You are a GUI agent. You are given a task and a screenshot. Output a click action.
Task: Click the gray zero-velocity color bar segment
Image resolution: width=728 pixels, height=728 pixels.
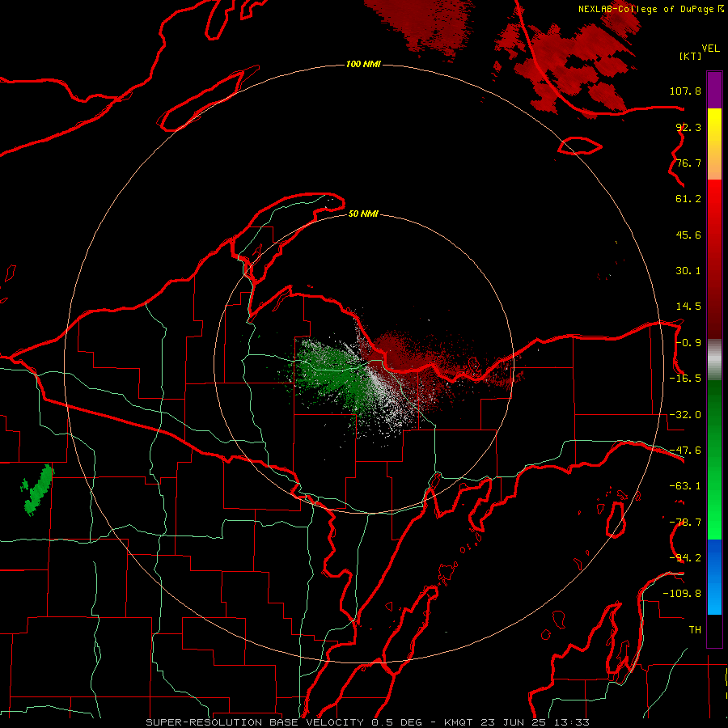(714, 359)
